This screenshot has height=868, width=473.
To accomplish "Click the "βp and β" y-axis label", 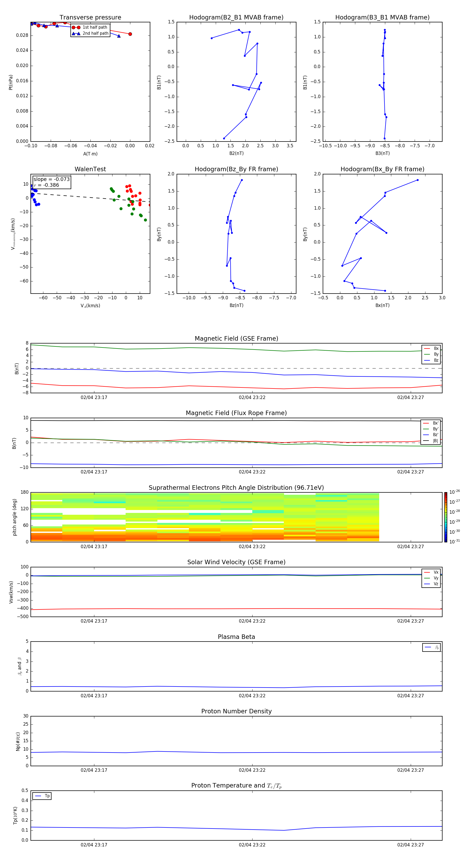I will tap(19, 666).
